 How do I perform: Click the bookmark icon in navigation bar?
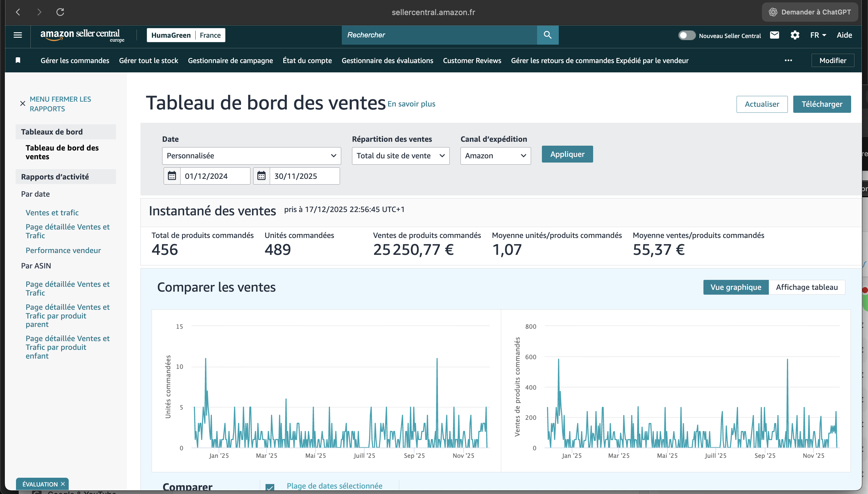[18, 60]
